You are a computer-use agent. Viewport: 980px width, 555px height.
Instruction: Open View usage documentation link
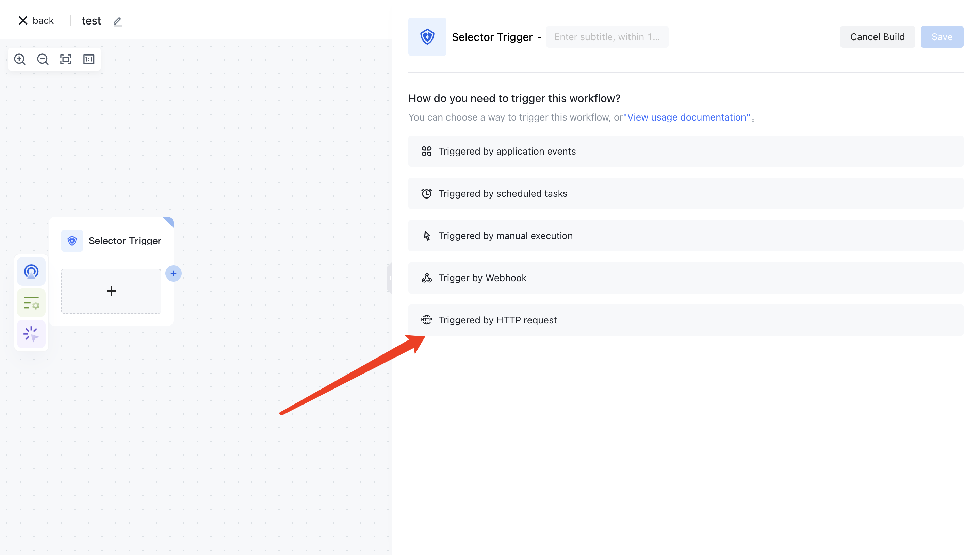[x=687, y=117]
